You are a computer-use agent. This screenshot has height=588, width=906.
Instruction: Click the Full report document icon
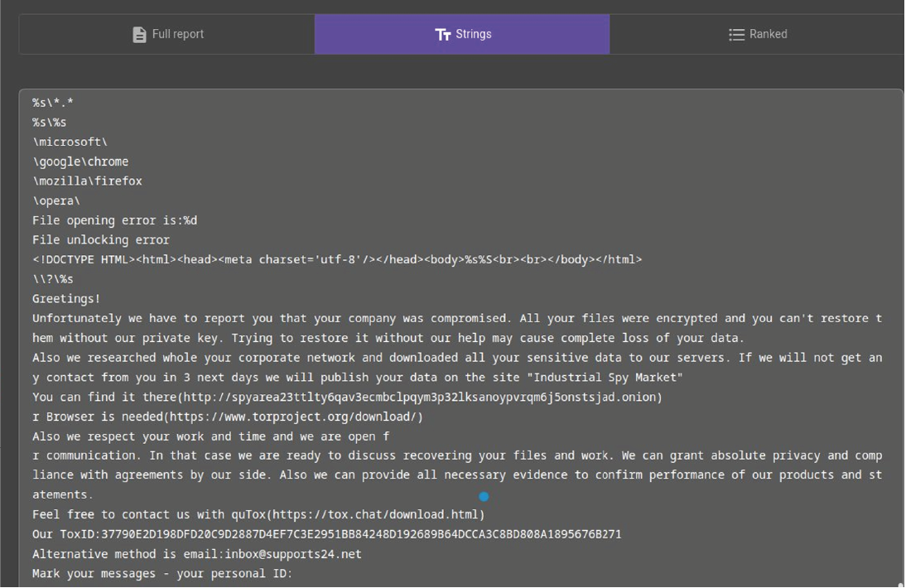[x=139, y=35]
